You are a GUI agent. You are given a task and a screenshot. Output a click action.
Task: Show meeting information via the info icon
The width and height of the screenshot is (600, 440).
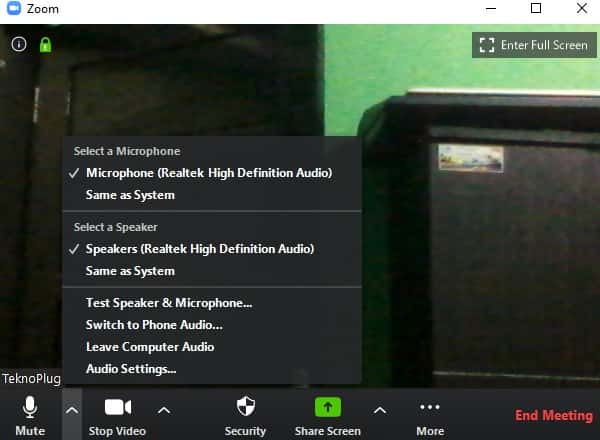[x=19, y=44]
